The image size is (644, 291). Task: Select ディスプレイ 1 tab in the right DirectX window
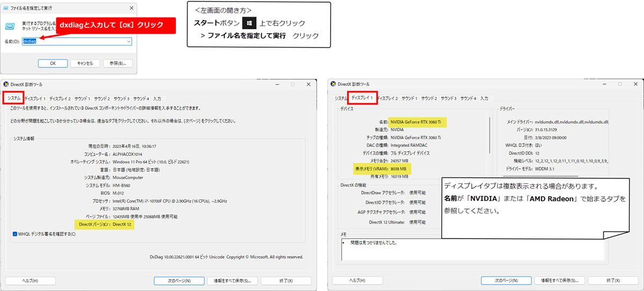point(362,98)
